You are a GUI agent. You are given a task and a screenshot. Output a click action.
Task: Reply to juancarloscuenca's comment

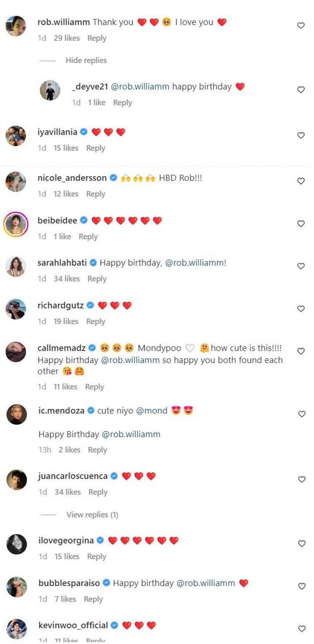tap(98, 492)
